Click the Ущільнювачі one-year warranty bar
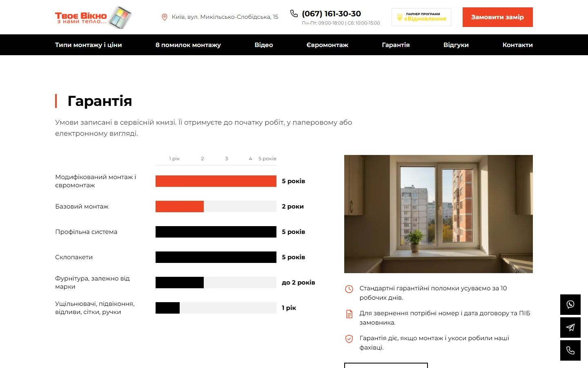This screenshot has width=588, height=368. point(167,308)
